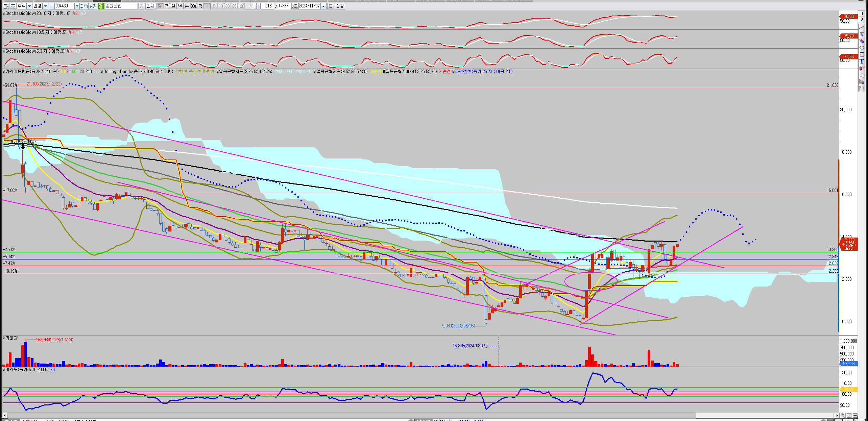868x421 pixels.
Task: Click the 97,296 volume value tag
Action: pos(848,364)
